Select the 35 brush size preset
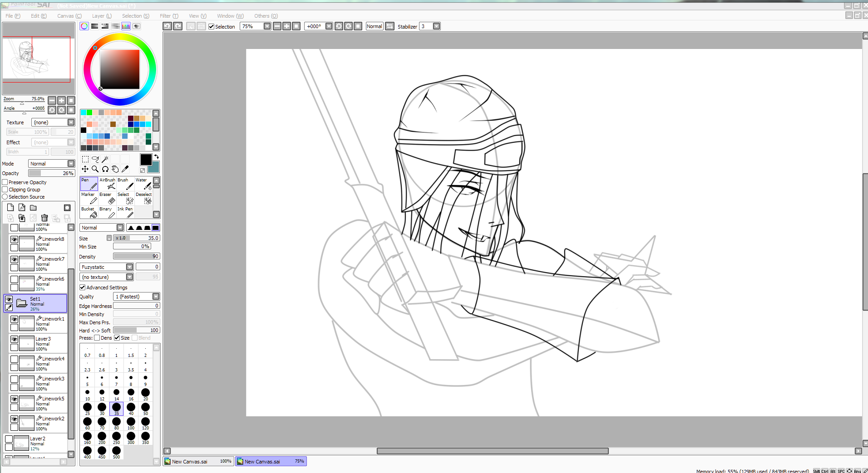868x473 pixels. (x=116, y=408)
